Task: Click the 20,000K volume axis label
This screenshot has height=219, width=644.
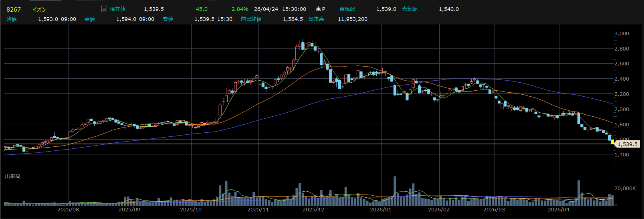Action: (x=625, y=188)
